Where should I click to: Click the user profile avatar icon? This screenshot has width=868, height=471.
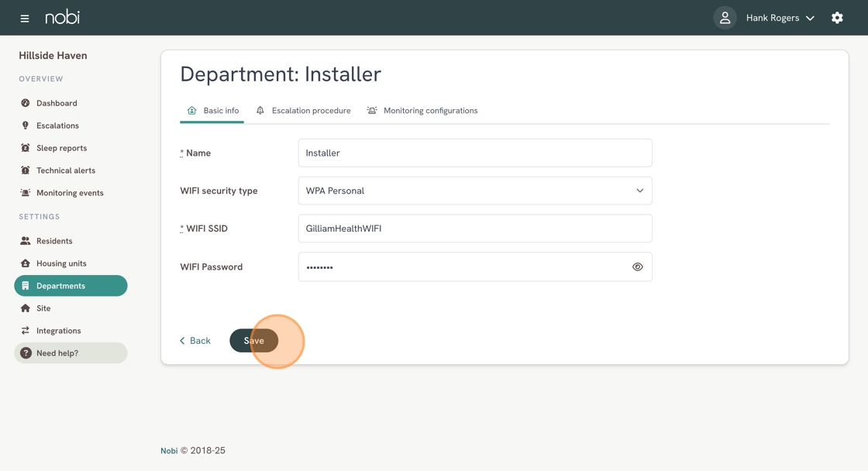click(x=725, y=18)
